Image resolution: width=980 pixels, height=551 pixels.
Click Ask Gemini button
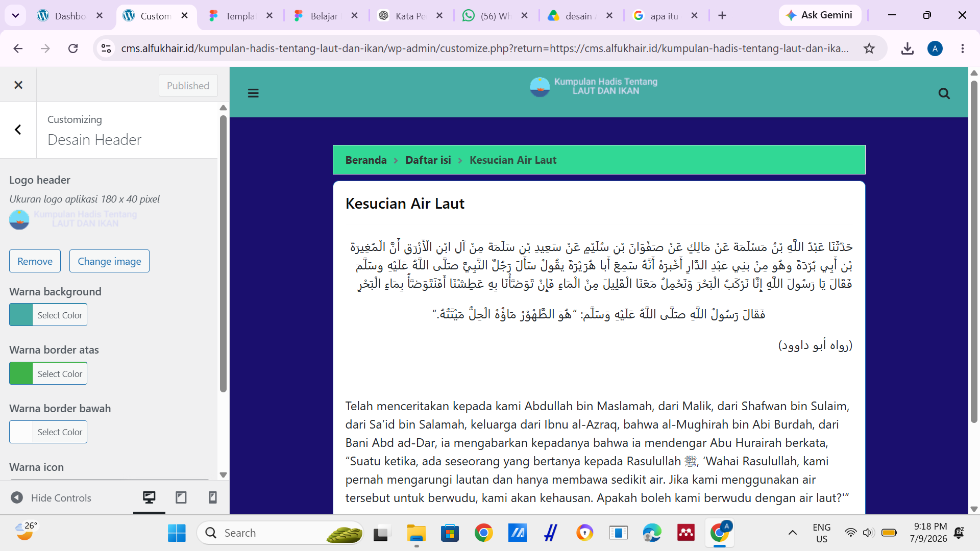coord(819,15)
